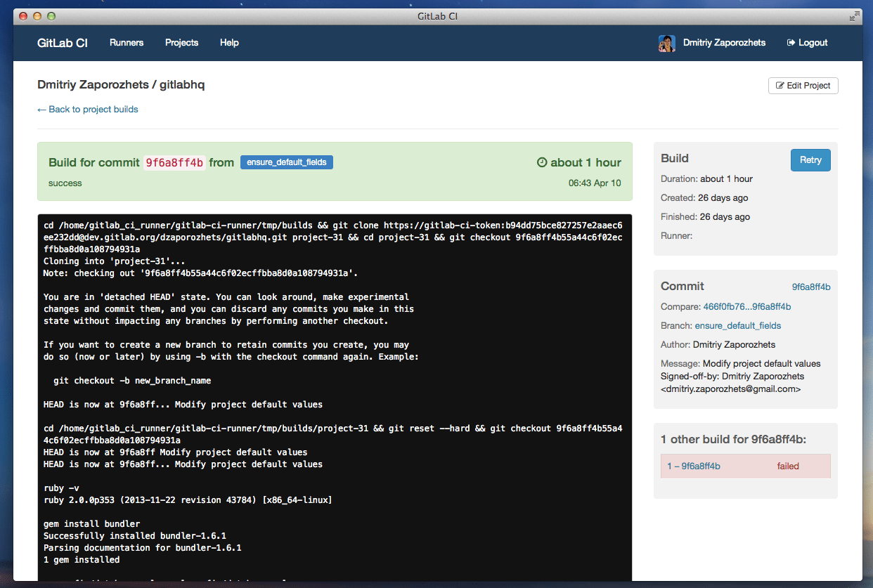Click the clock icon beside about 1 hour
This screenshot has width=873, height=588.
542,162
